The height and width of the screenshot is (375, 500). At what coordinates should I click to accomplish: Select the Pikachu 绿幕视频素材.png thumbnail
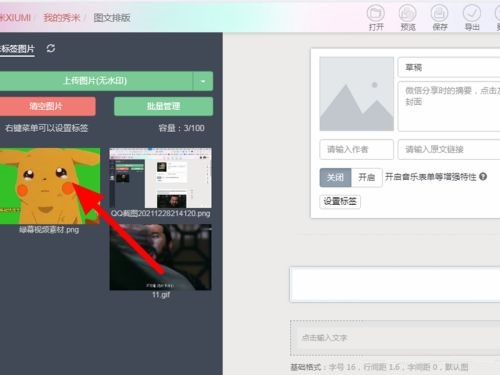pyautogui.click(x=49, y=186)
